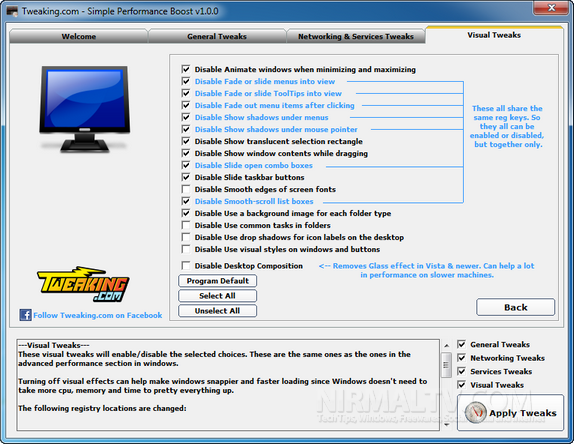
Task: Open the General Tweaks tab
Action: tap(217, 36)
